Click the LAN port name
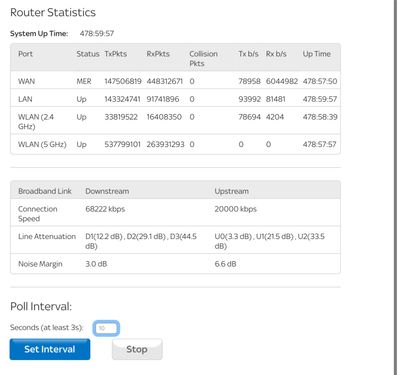Viewport: 400px width, 375px height. click(25, 99)
